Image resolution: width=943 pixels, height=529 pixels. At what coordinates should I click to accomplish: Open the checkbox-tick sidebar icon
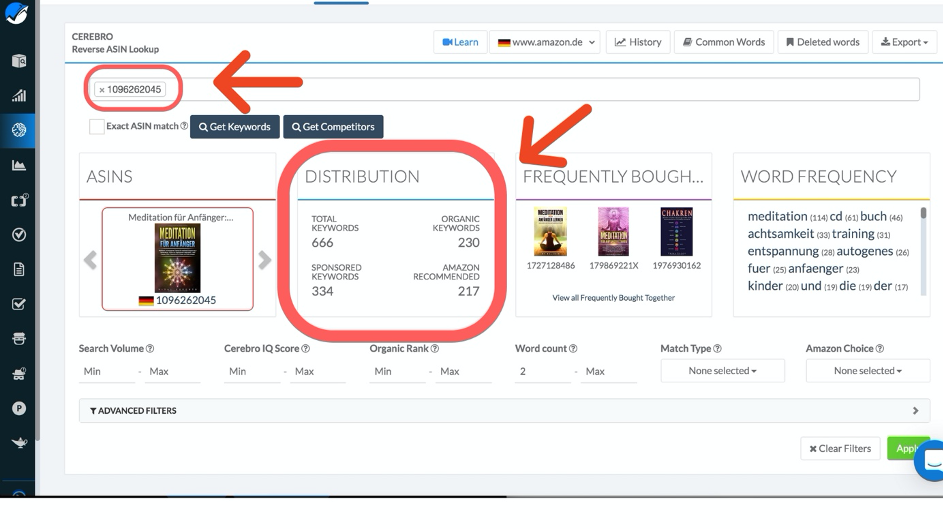point(19,304)
